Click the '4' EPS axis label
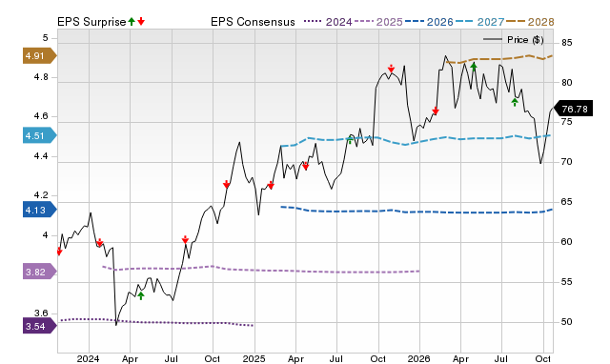 46,235
